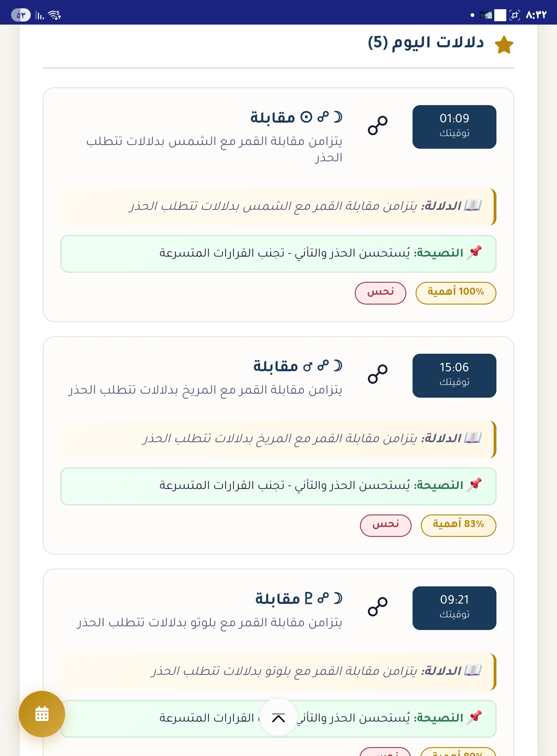Tap the open book icon in Sun card
The width and height of the screenshot is (557, 756).
pyautogui.click(x=472, y=205)
